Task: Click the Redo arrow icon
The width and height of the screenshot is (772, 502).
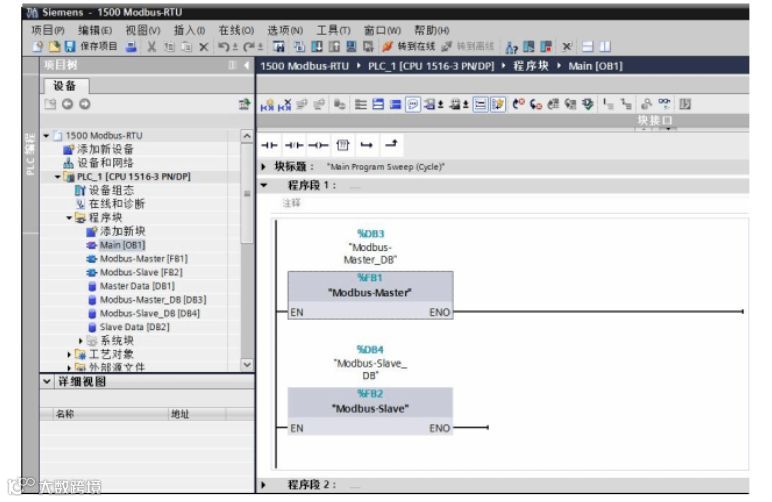Action: [x=249, y=47]
